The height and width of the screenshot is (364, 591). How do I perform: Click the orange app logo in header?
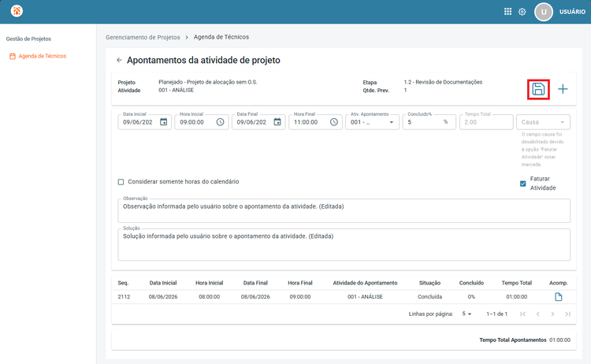point(17,11)
